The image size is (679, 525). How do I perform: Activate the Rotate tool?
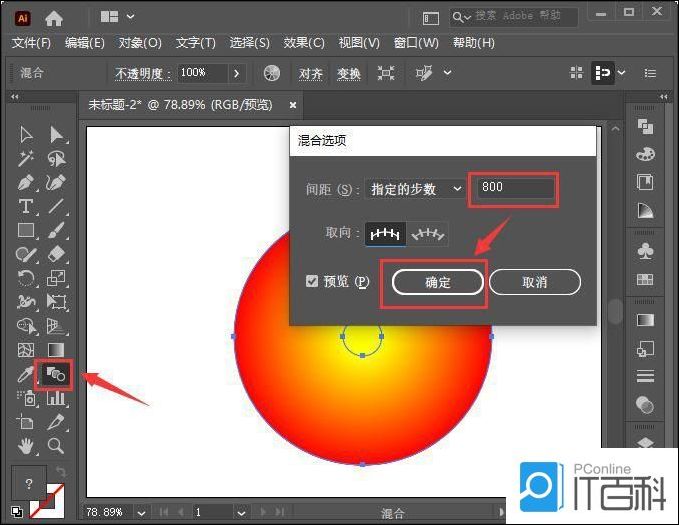[x=26, y=278]
